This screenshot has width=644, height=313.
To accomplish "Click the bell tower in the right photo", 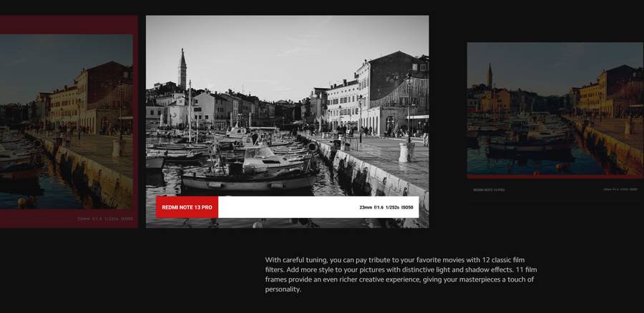I will (490, 77).
